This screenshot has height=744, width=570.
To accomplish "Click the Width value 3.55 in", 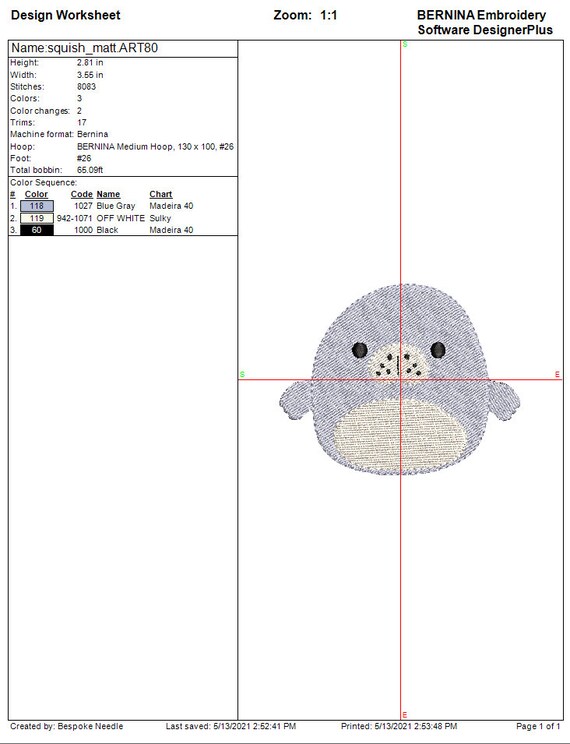I will tap(90, 75).
